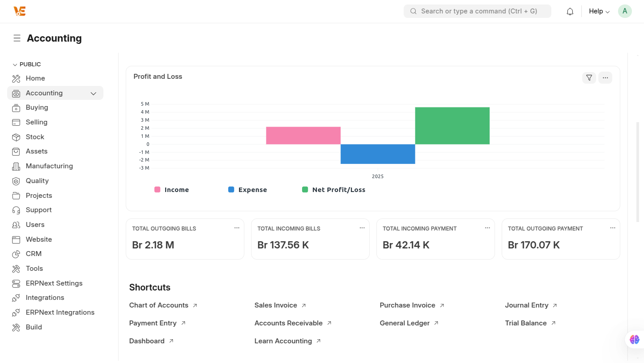Viewport: 644px width, 363px height.
Task: Click the page vertical scrollbar
Action: pos(638,172)
